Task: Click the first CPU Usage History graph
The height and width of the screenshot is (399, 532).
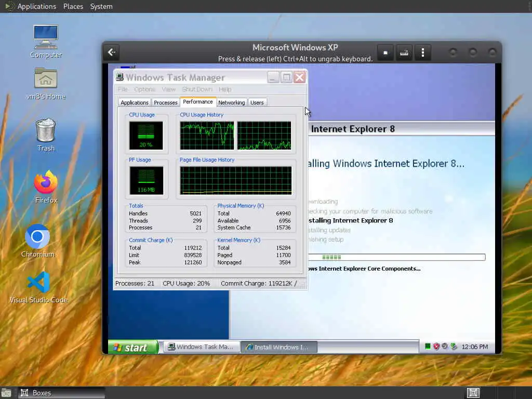Action: [x=207, y=136]
